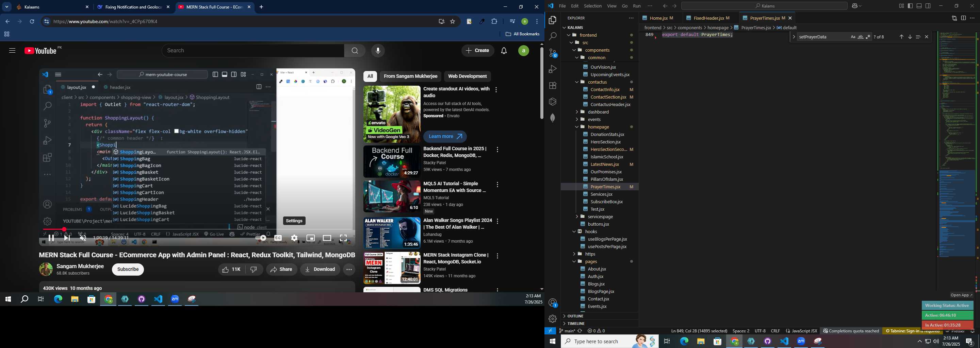
Task: Toggle YouTube autoplay switch
Action: coord(261,238)
